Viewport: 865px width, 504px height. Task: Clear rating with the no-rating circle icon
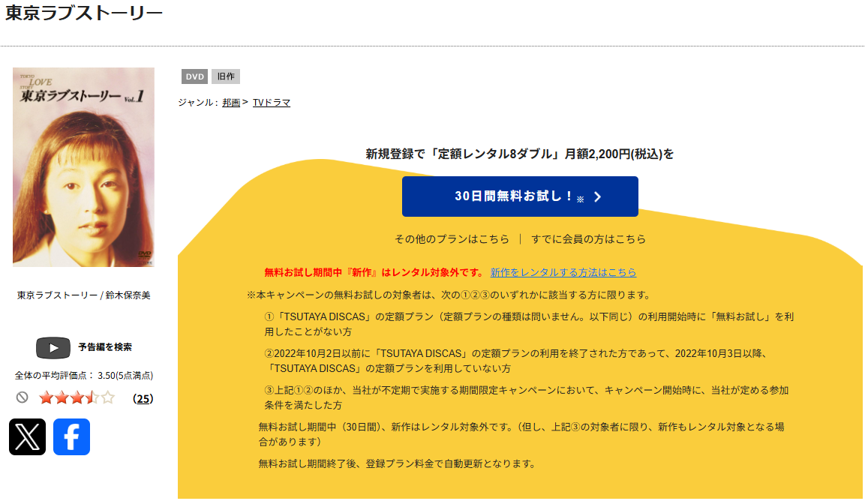pos(22,397)
